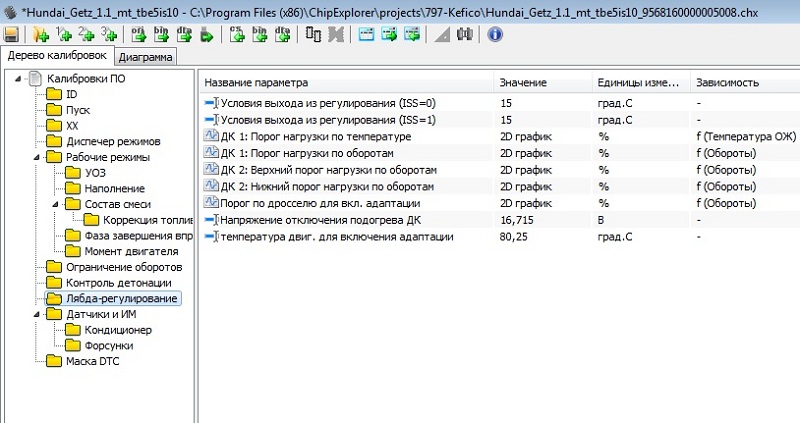Collapse the Рабочие режимы tree branch
The width and height of the screenshot is (800, 423).
pos(35,157)
